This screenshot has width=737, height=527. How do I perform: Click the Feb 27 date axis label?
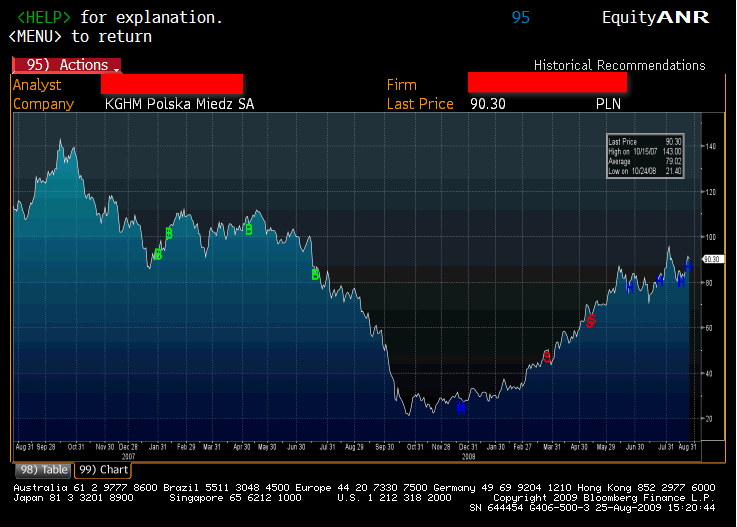[x=522, y=447]
